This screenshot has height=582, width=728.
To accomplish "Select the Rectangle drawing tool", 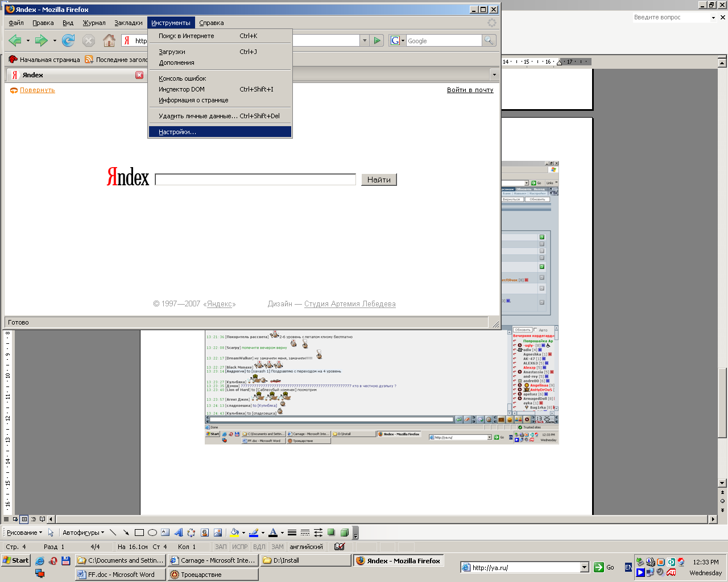I will [x=139, y=533].
